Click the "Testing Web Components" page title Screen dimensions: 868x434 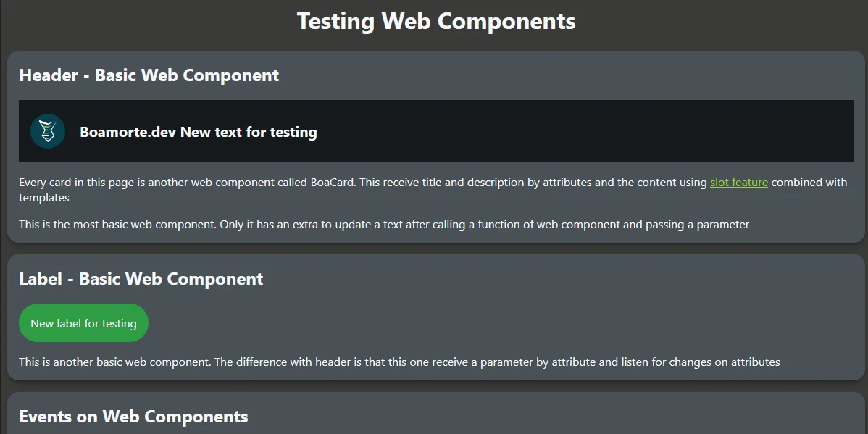tap(436, 21)
